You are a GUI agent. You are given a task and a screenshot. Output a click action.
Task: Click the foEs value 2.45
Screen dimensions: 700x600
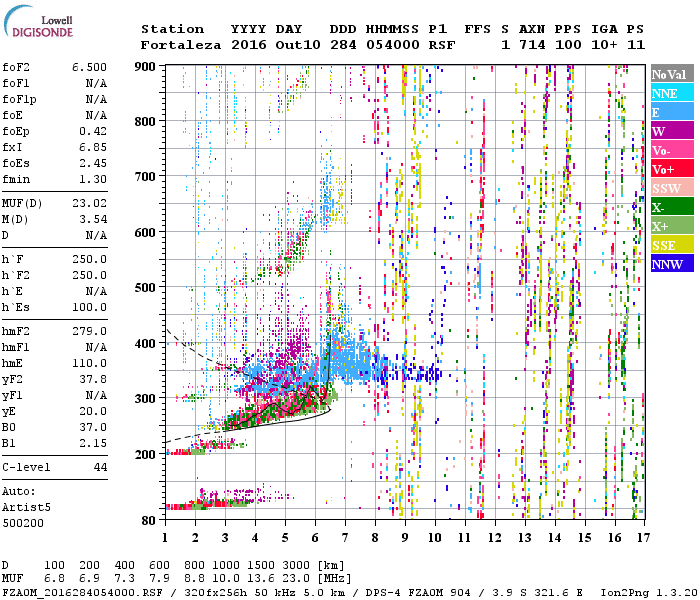pyautogui.click(x=93, y=163)
